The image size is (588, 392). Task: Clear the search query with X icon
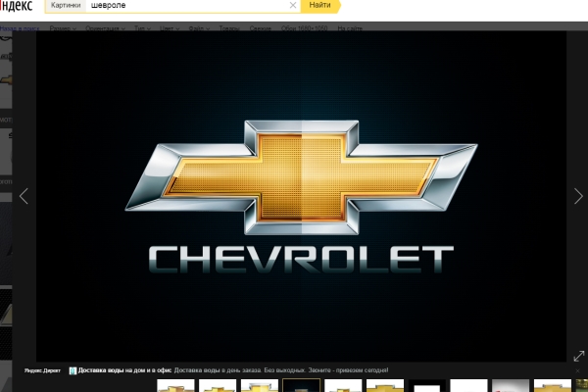tap(293, 5)
